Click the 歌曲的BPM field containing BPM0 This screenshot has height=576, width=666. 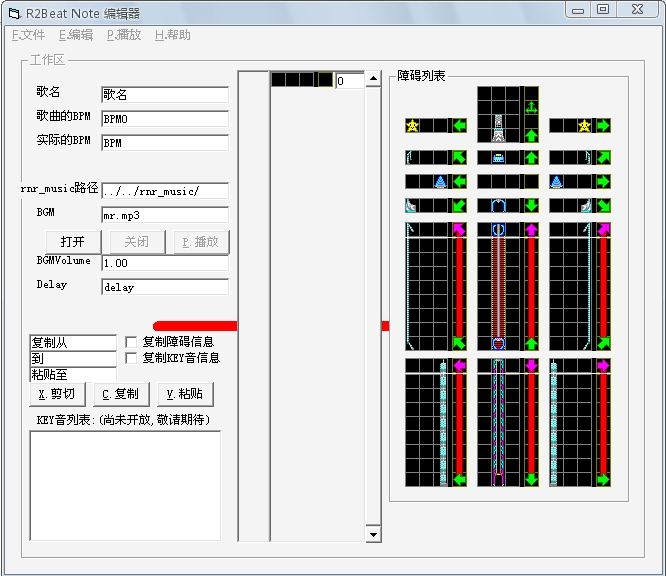click(x=165, y=119)
